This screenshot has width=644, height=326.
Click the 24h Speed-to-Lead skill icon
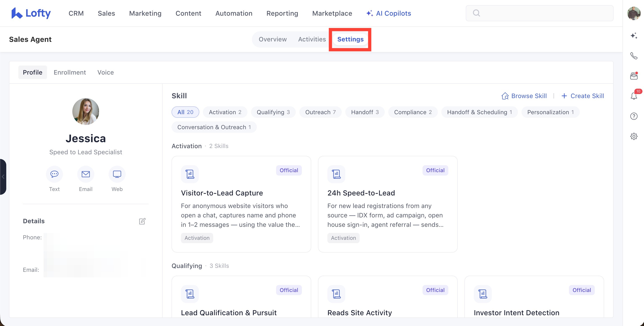(x=336, y=174)
